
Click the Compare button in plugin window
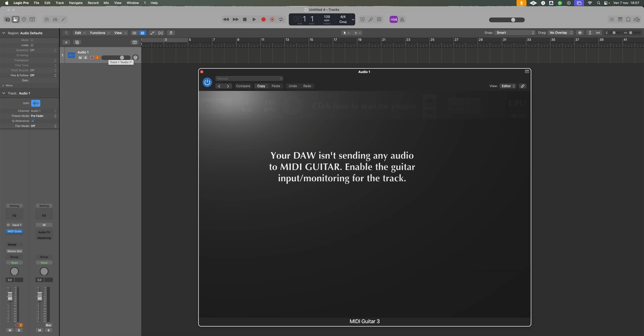point(243,86)
